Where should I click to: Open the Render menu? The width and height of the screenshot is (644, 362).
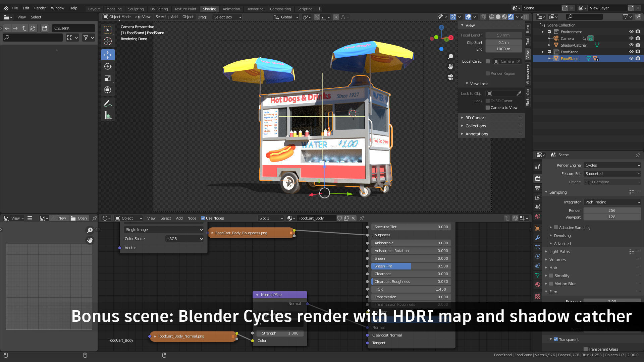tap(40, 8)
